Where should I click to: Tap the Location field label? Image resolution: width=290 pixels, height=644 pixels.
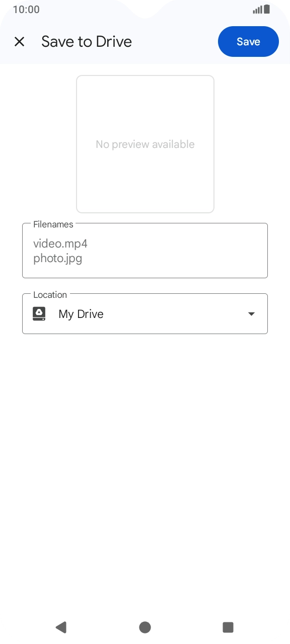coord(50,295)
